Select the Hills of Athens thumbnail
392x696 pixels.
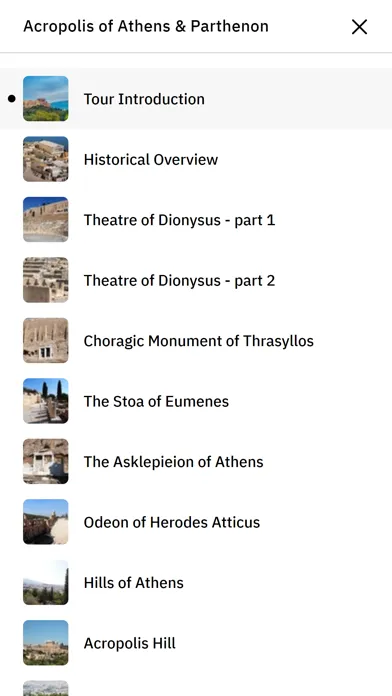click(46, 582)
